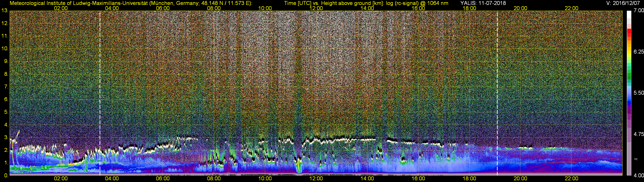Click the 12 km height axis label

tap(5, 23)
